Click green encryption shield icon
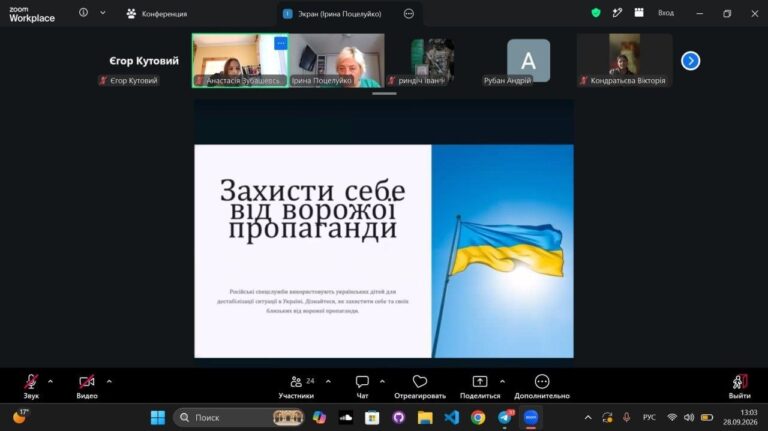This screenshot has width=768, height=431. coord(596,13)
